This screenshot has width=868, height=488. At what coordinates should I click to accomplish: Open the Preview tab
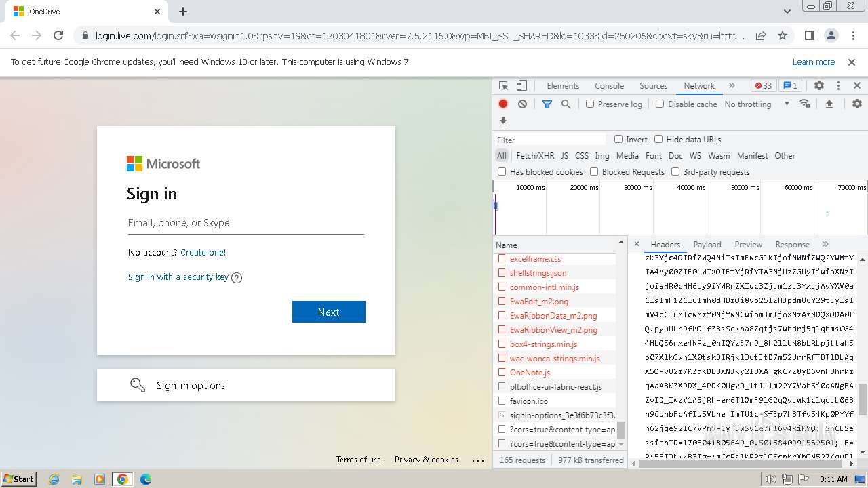tap(748, 244)
